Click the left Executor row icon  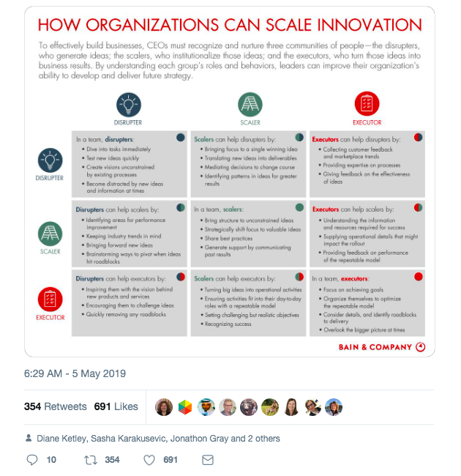(x=50, y=300)
